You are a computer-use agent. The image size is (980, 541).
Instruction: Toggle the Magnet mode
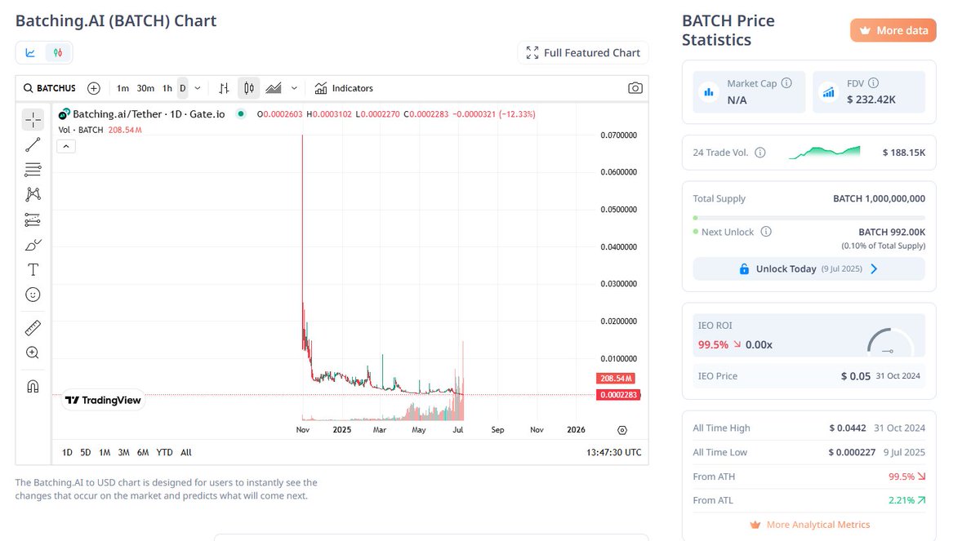[33, 386]
